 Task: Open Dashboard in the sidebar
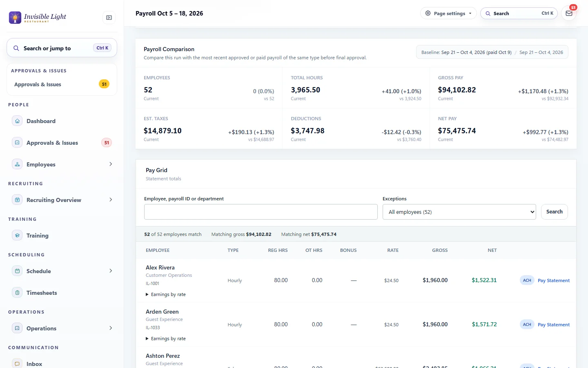click(62, 121)
